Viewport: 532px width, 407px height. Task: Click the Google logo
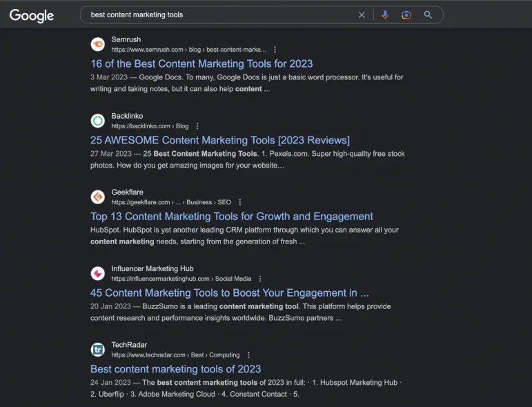point(32,16)
